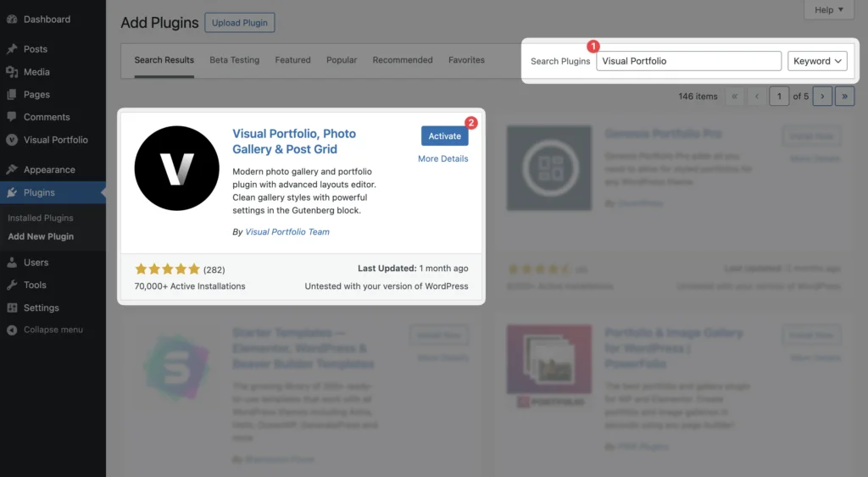Click the Comments bubble icon
The width and height of the screenshot is (868, 477).
coord(12,117)
